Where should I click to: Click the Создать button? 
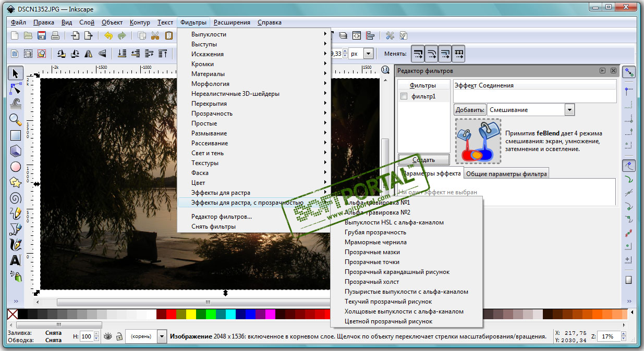[x=423, y=160]
